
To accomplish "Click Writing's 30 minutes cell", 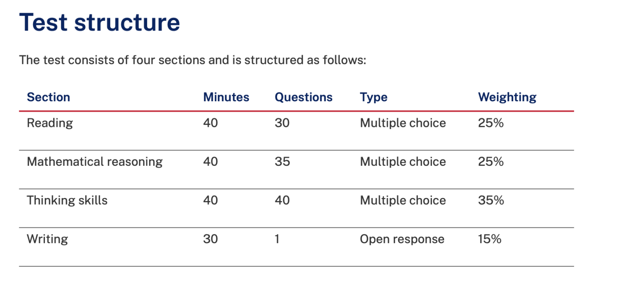I will coord(210,239).
